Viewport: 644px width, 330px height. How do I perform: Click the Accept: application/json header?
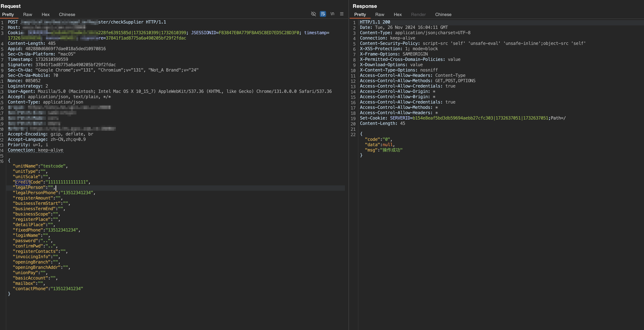pos(59,97)
